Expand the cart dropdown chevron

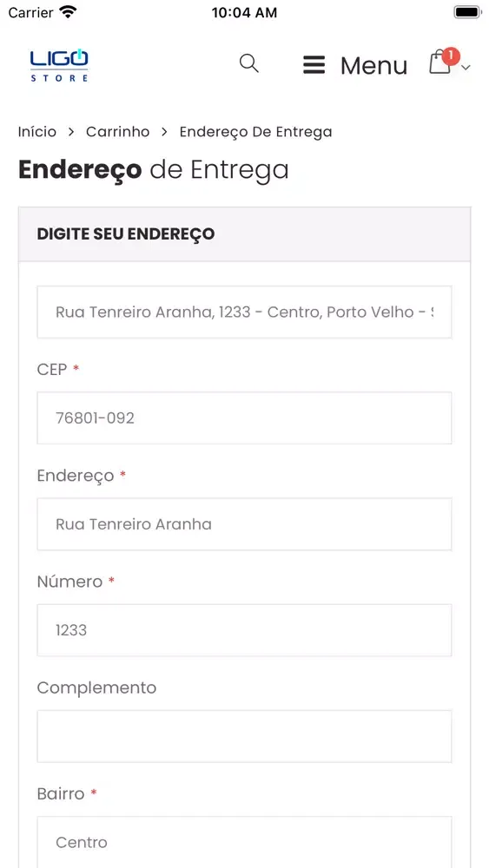point(466,68)
